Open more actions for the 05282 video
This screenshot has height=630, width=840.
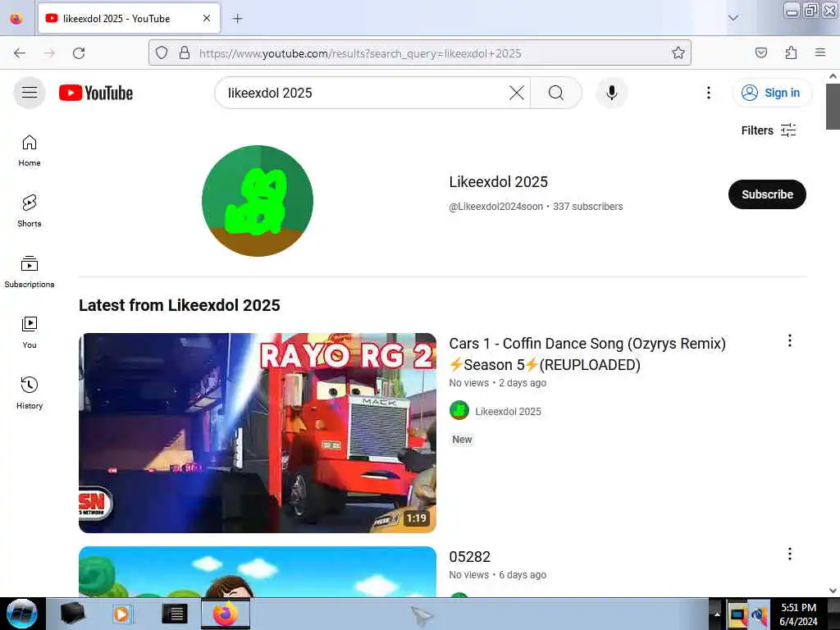coord(790,554)
